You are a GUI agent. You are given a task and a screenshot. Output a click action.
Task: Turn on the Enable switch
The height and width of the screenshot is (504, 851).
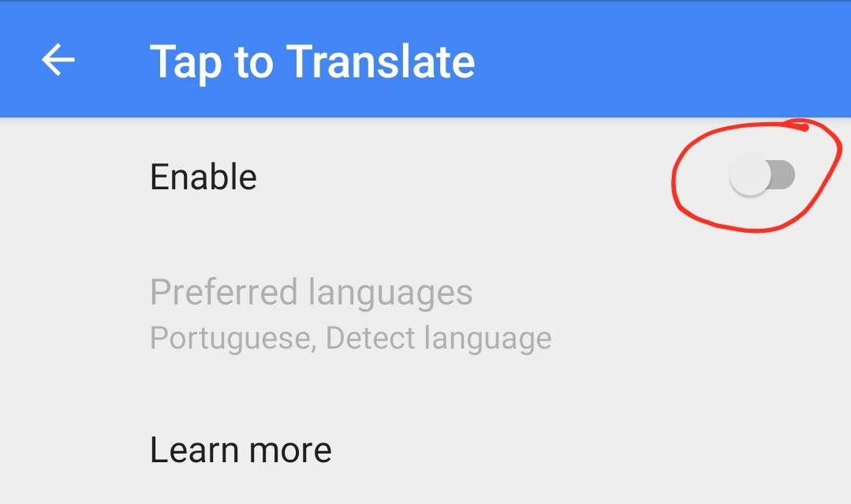[762, 177]
